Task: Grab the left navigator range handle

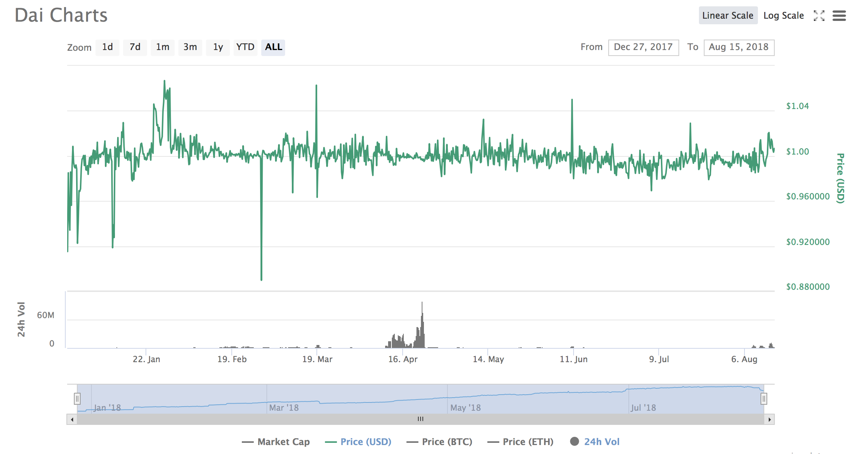Action: click(77, 399)
